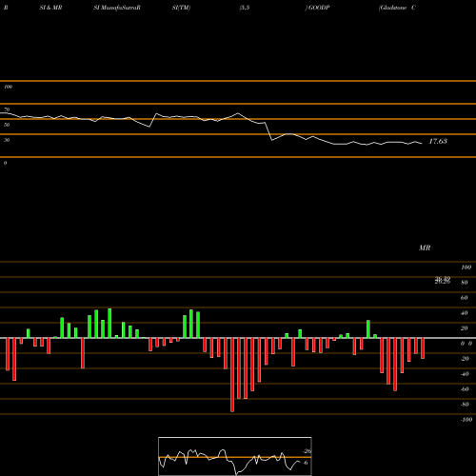
Task: Select the ') GOODP' ticker symbol text
Action: point(317,8)
